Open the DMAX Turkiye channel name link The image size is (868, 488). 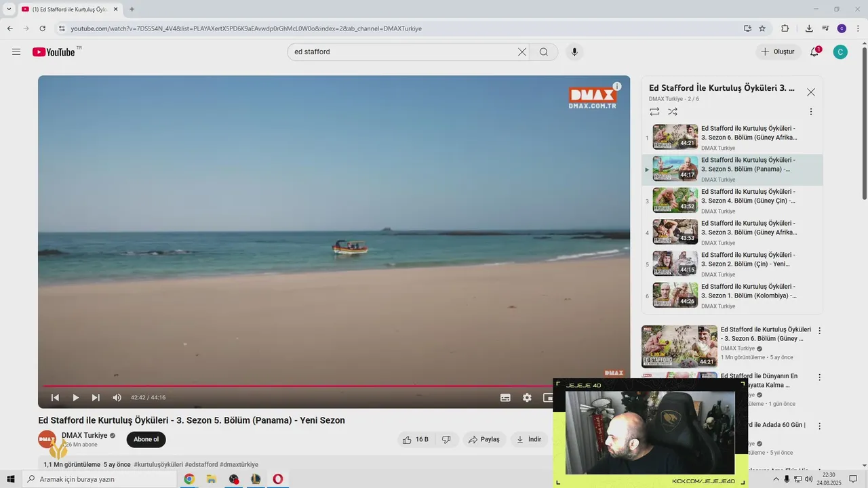click(x=84, y=435)
